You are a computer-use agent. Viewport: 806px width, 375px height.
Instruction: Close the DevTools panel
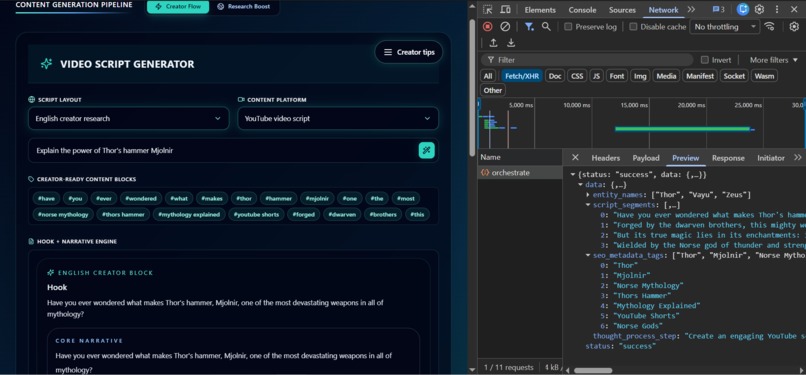794,9
